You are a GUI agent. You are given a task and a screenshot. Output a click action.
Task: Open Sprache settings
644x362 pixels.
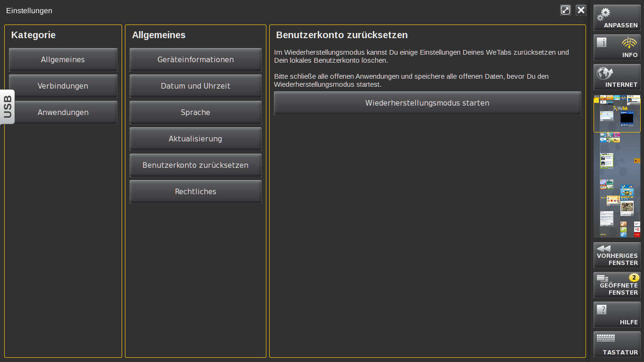click(x=195, y=113)
